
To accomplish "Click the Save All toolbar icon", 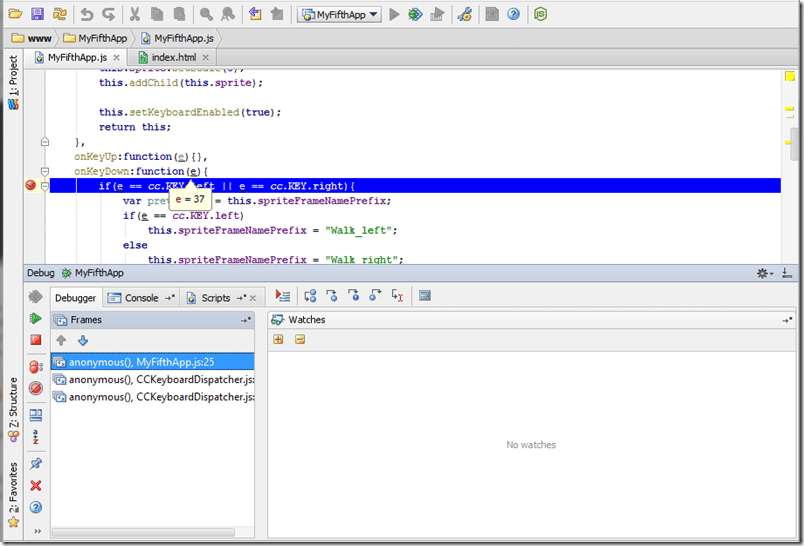I will click(x=37, y=14).
